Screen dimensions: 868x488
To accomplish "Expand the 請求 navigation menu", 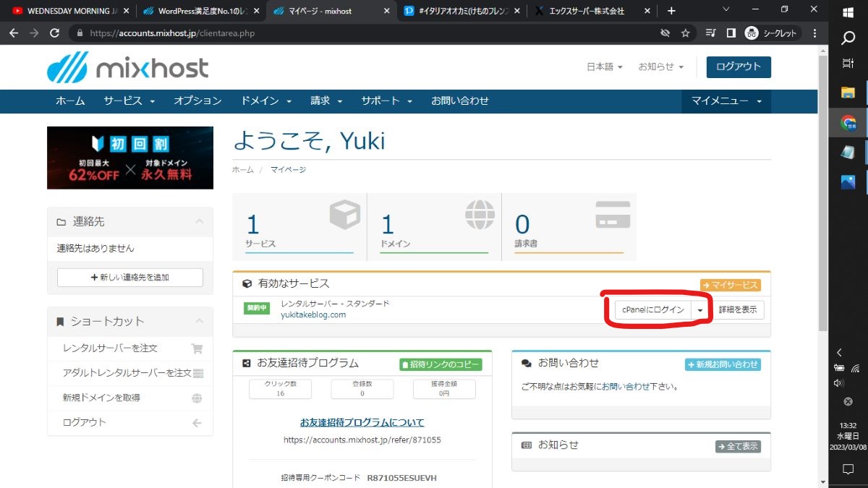I will 326,101.
